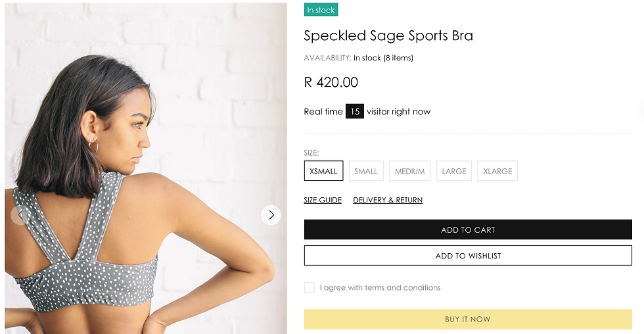Click the real-time visitor count badge
This screenshot has width=644, height=334.
tap(355, 112)
